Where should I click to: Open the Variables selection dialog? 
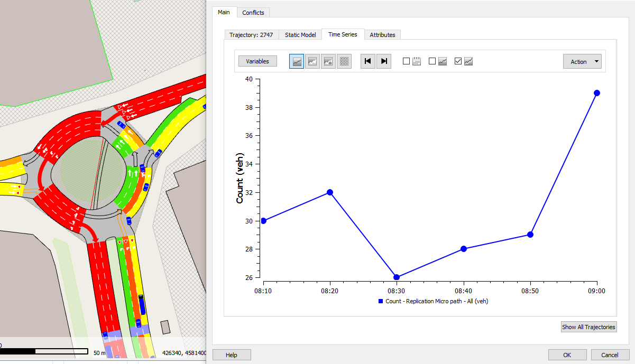(257, 61)
